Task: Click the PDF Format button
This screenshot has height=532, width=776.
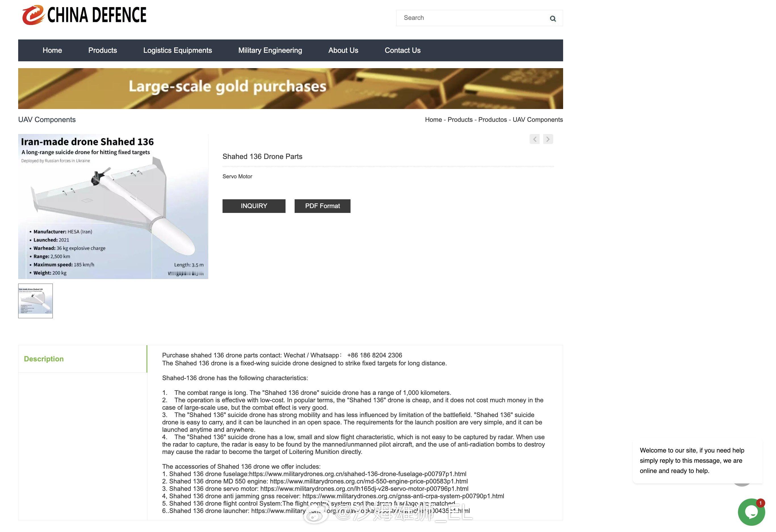Action: pos(322,206)
